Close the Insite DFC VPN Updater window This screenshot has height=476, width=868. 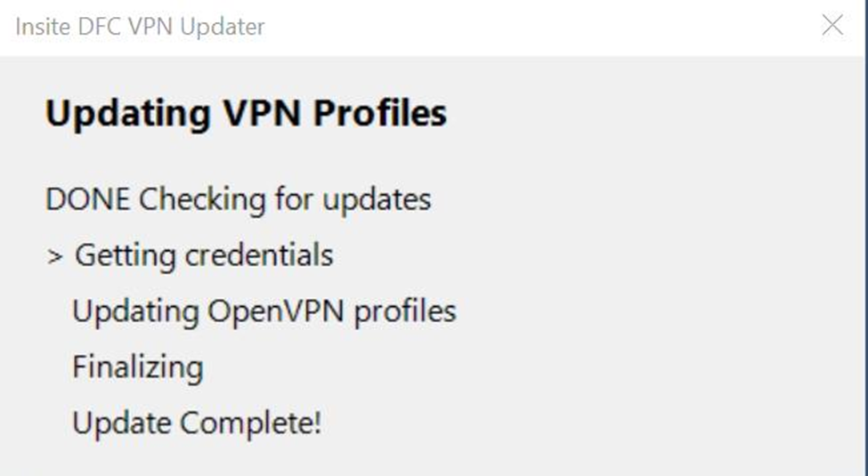(x=832, y=26)
